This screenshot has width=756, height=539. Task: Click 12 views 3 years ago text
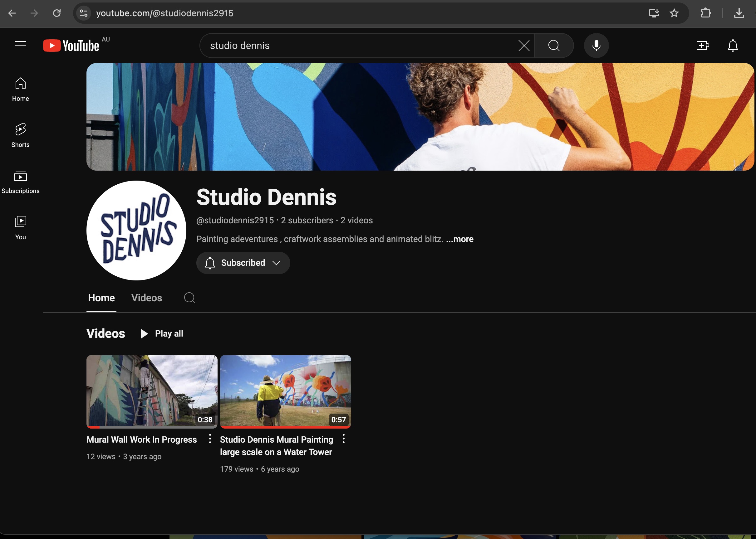[124, 456]
